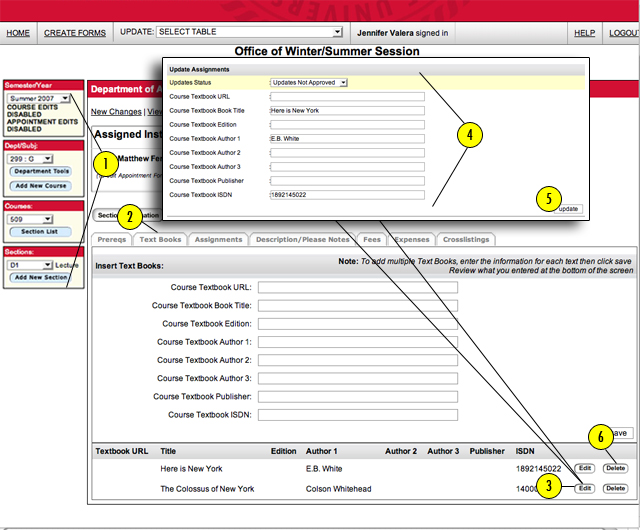The width and height of the screenshot is (640, 530).
Task: Open the Assignments tab
Action: click(x=218, y=240)
